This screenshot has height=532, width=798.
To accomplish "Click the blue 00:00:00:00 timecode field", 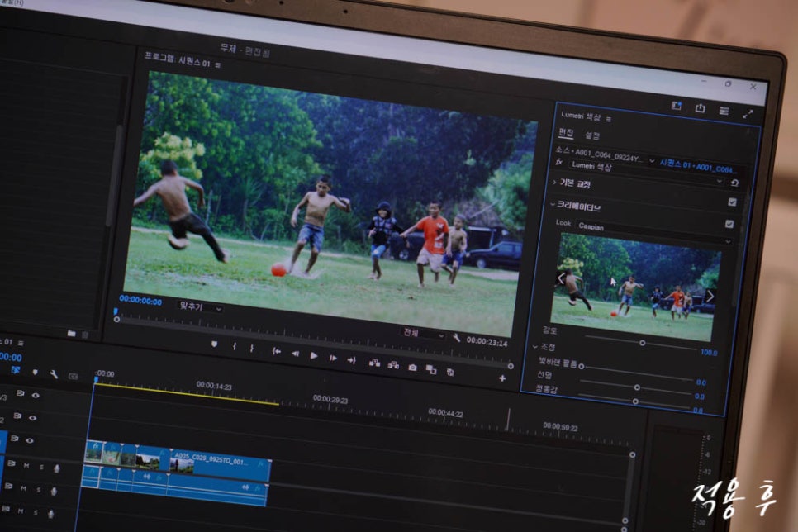I will (140, 301).
